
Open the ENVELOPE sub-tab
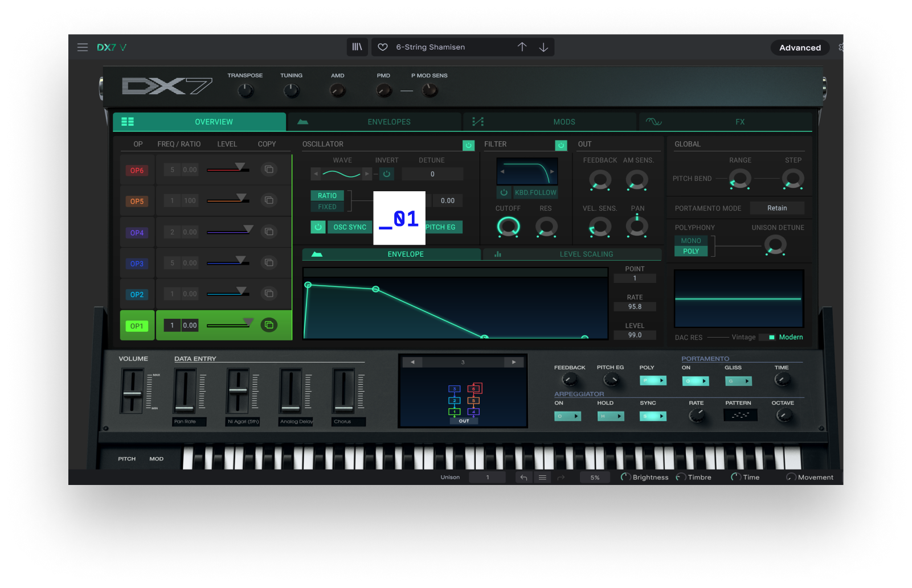click(391, 254)
